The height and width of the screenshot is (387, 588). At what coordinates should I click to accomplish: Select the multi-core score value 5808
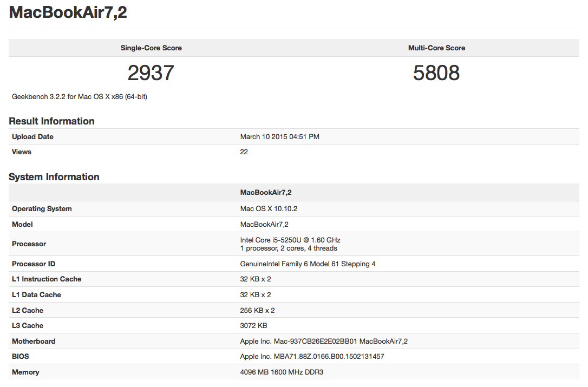436,73
